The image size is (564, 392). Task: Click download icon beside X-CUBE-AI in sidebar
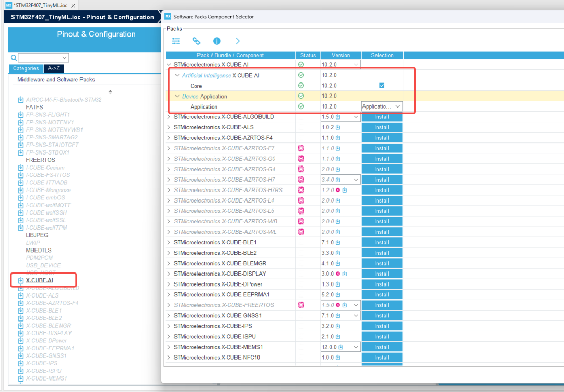(21, 280)
